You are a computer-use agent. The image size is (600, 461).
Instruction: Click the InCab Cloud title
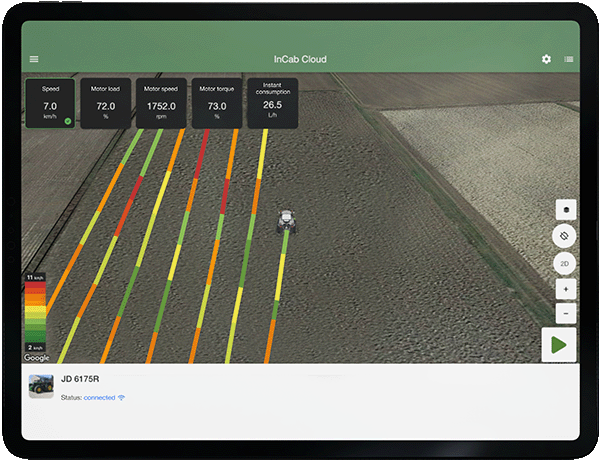point(300,59)
